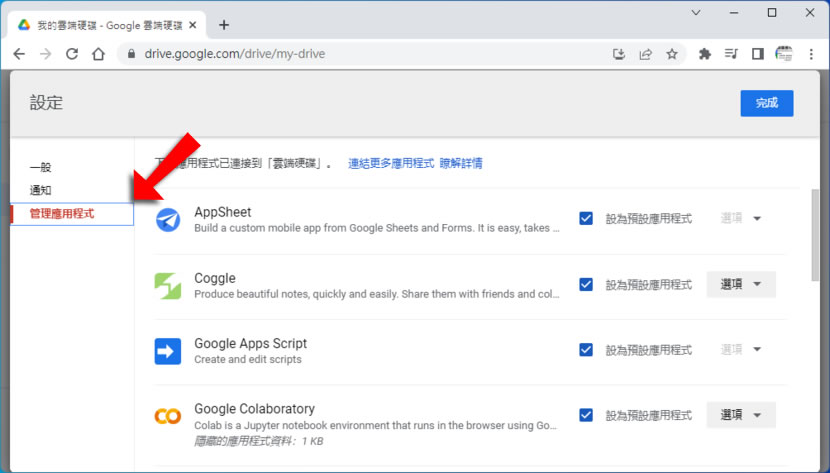
Task: Click the Google Colaboratory app name
Action: coord(255,409)
